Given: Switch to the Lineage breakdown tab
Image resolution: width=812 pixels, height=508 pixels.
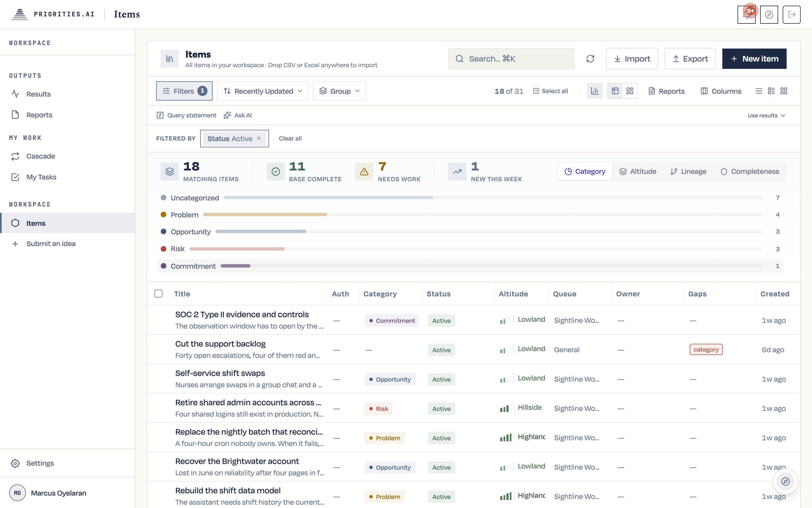Looking at the screenshot, I should pyautogui.click(x=688, y=171).
